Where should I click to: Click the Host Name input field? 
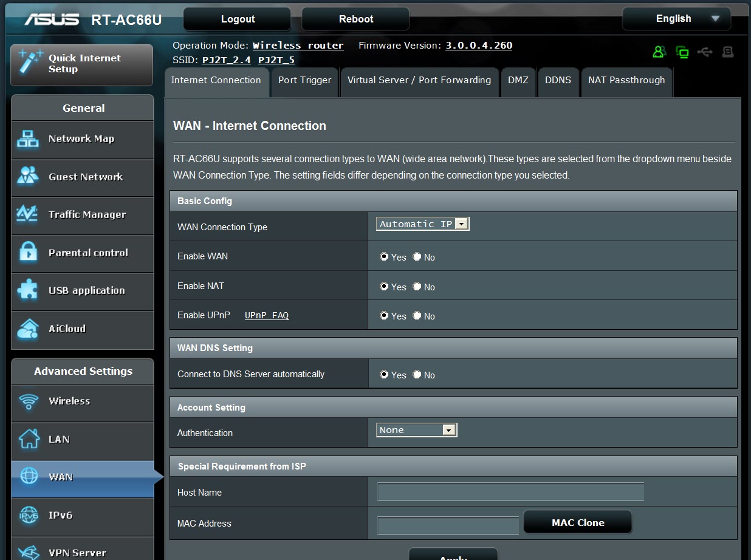pos(510,492)
